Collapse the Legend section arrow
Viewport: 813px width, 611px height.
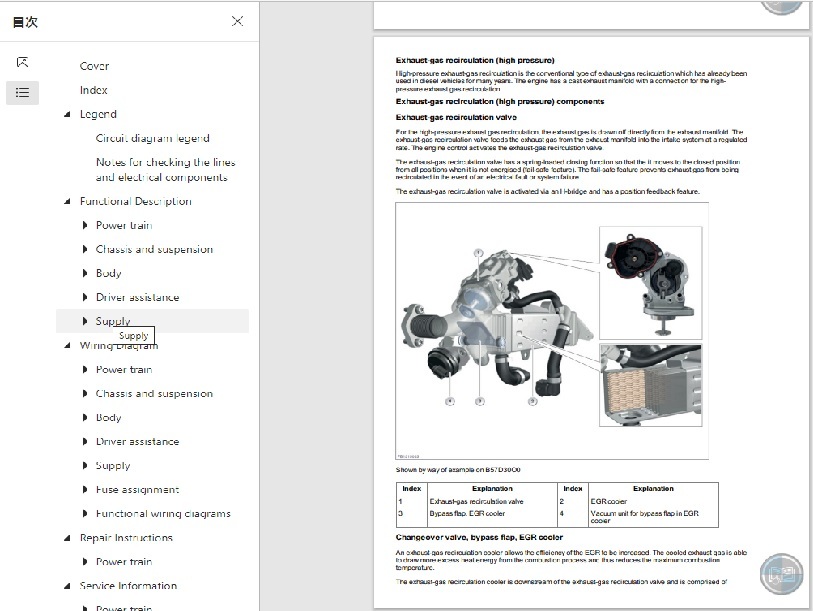coord(67,114)
